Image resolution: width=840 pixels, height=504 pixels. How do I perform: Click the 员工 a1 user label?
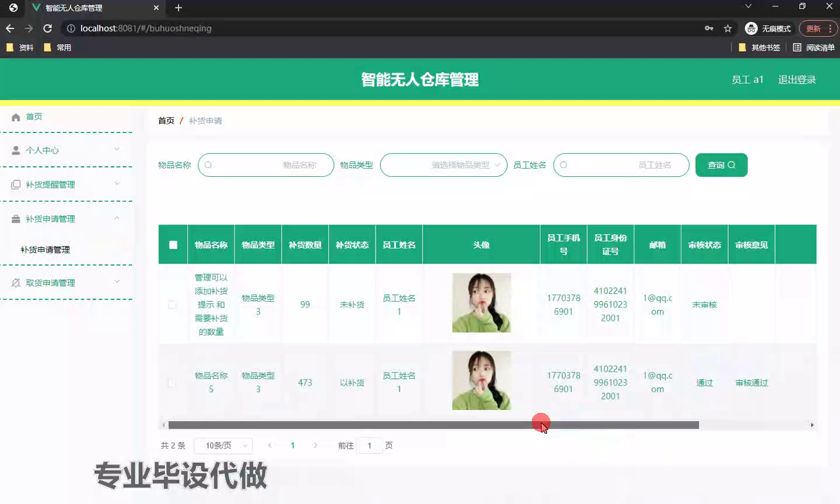coord(747,80)
